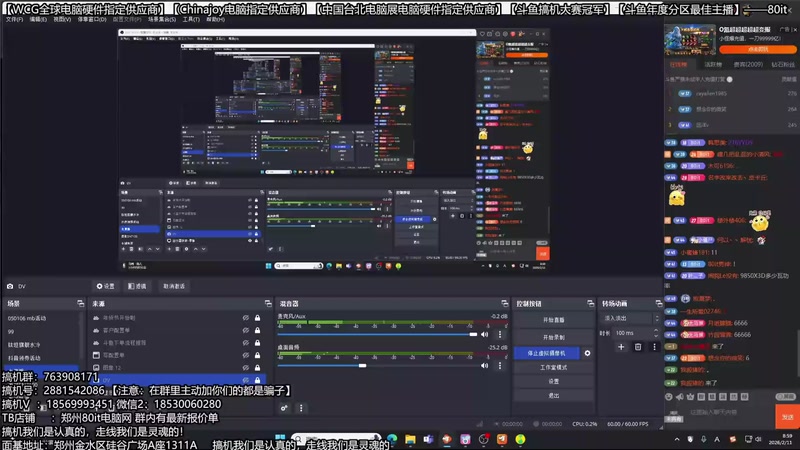Viewport: 800px width, 450px height.
Task: Open 设置 in the controls dock
Action: [554, 381]
